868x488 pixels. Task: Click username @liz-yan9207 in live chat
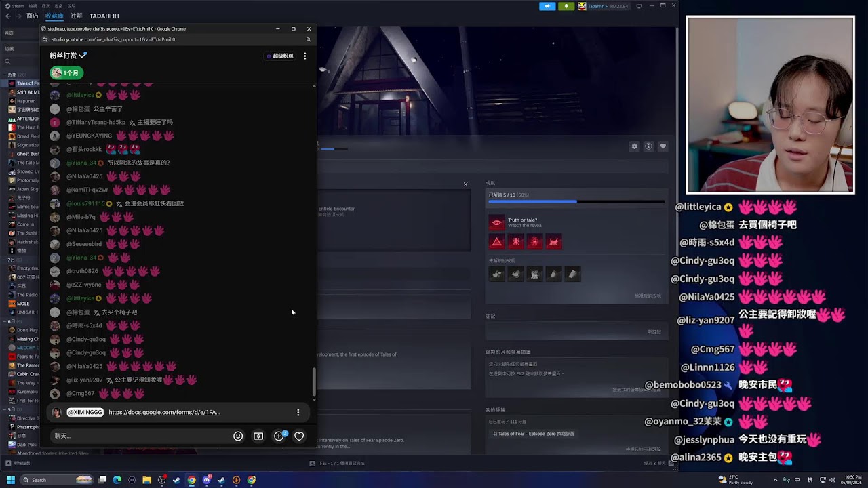85,380
